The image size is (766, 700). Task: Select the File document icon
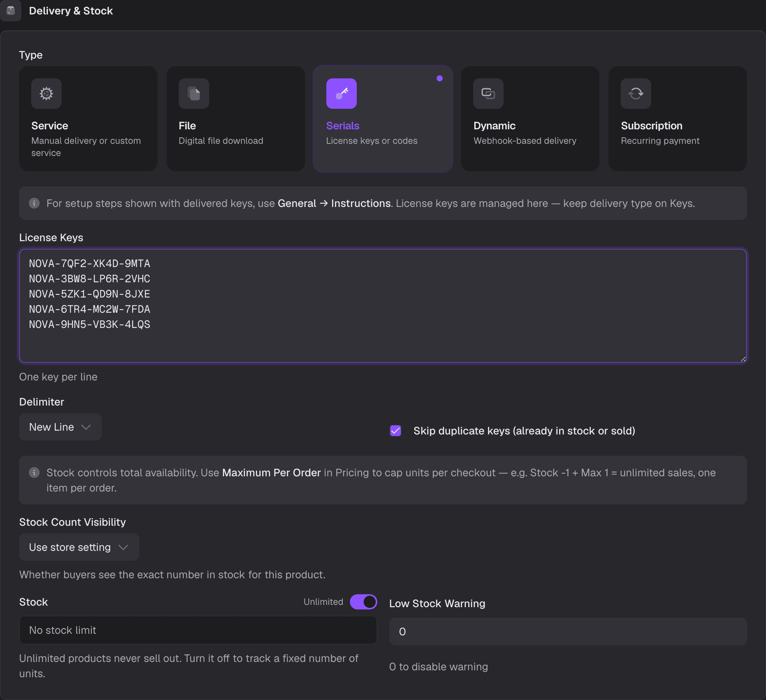coord(194,94)
